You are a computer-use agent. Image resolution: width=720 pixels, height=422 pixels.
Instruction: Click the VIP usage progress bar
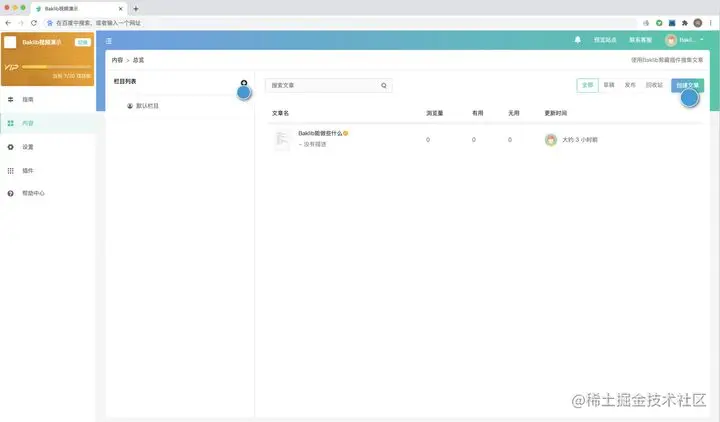(x=56, y=67)
